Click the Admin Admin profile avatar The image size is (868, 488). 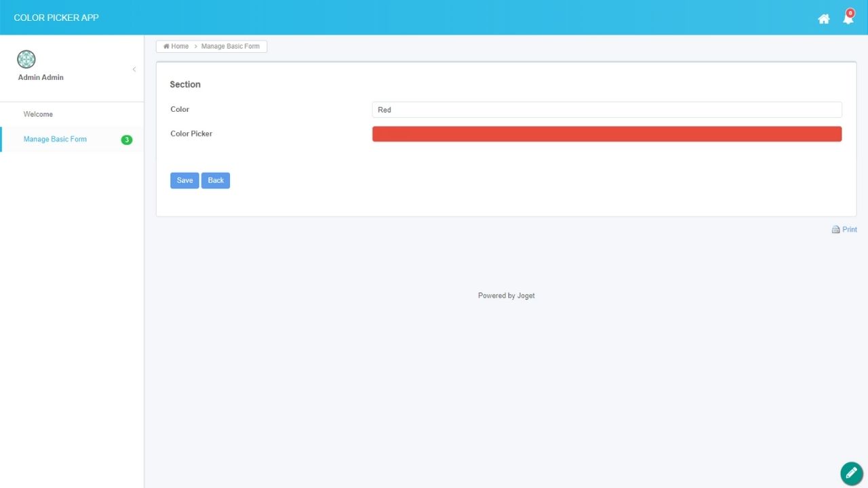coord(26,60)
